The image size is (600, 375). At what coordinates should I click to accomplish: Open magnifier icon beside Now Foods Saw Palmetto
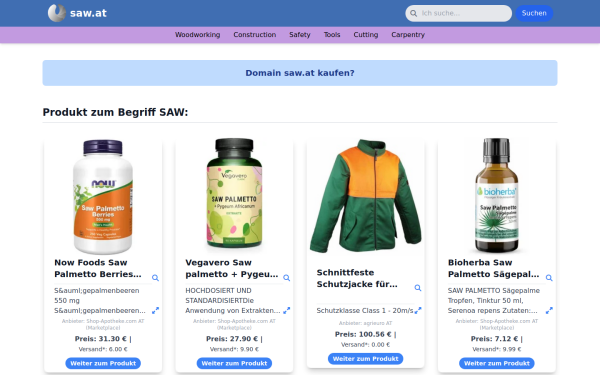tap(155, 278)
